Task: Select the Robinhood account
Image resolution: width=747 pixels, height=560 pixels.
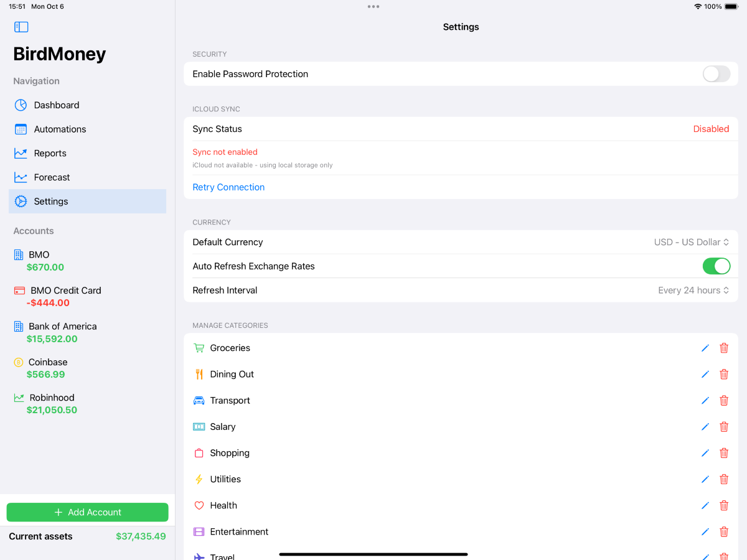Action: [52, 403]
